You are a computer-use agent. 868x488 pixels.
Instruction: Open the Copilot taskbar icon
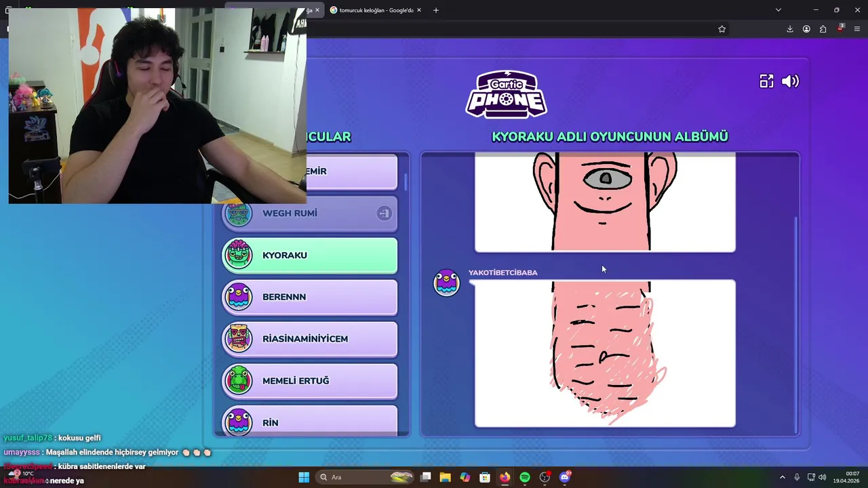click(x=465, y=477)
